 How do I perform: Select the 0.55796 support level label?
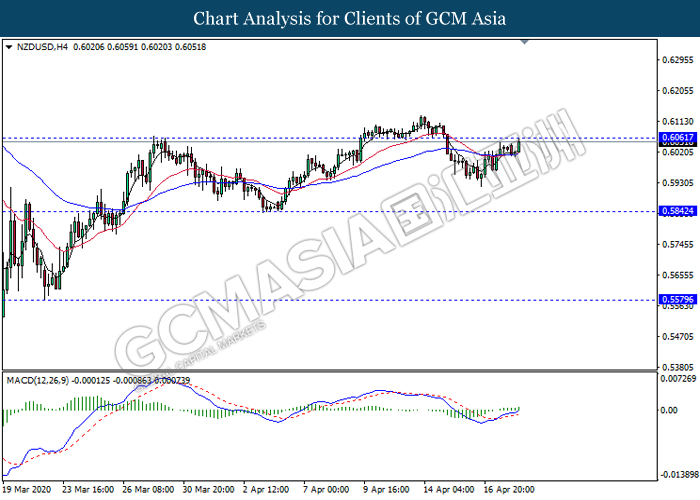[x=678, y=300]
